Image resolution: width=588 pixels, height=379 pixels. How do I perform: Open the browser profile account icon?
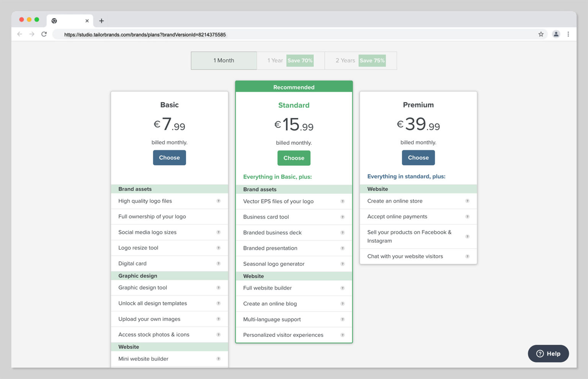[x=556, y=34]
